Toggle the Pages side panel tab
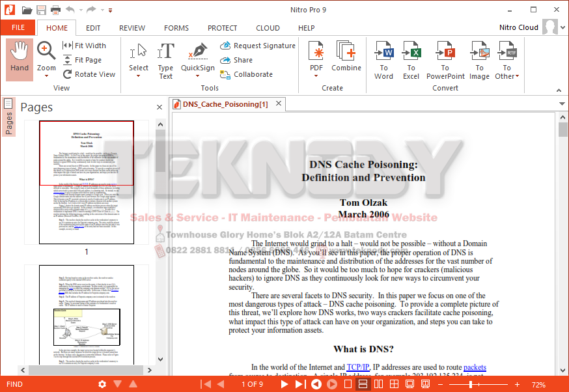 [8, 117]
